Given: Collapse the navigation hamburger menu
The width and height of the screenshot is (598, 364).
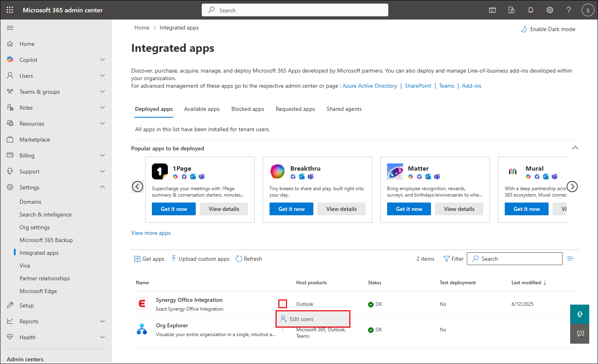Looking at the screenshot, I should (10, 28).
